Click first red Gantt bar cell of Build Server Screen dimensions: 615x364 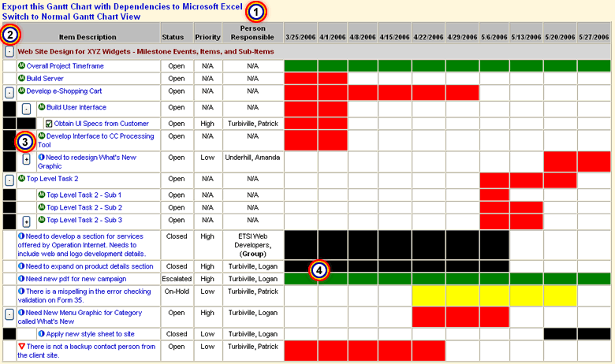click(300, 78)
